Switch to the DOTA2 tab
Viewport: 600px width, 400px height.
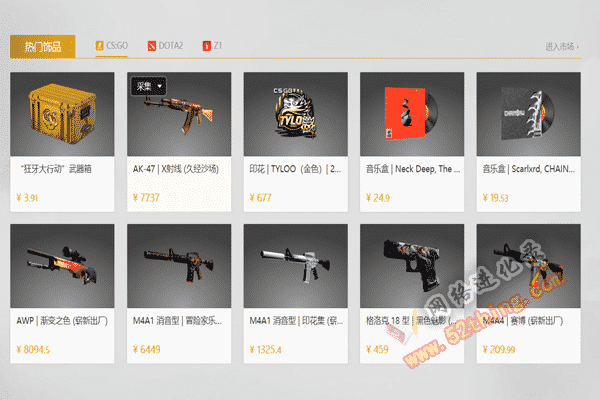pos(165,46)
